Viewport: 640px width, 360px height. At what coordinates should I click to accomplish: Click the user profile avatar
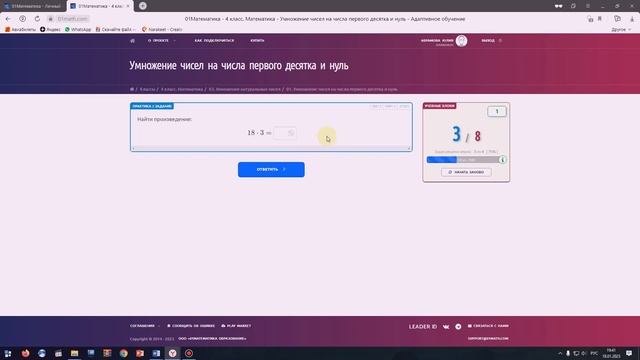coord(461,41)
